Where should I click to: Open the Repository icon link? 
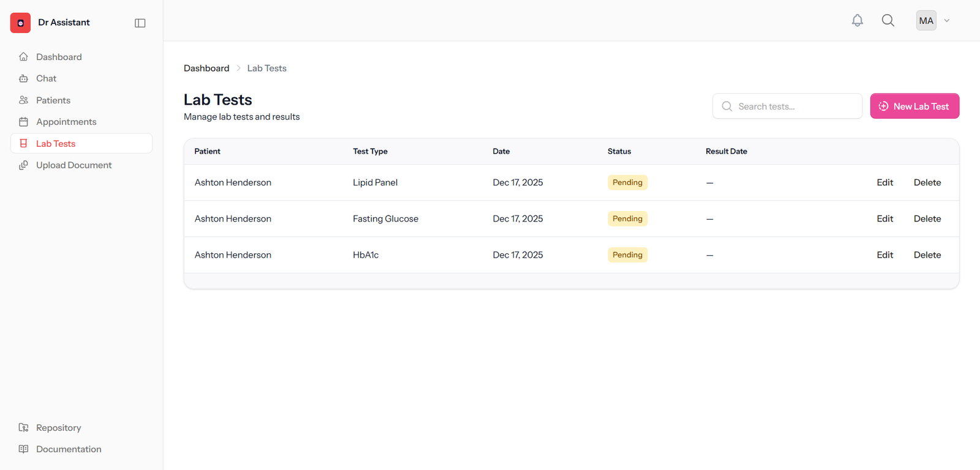point(23,428)
